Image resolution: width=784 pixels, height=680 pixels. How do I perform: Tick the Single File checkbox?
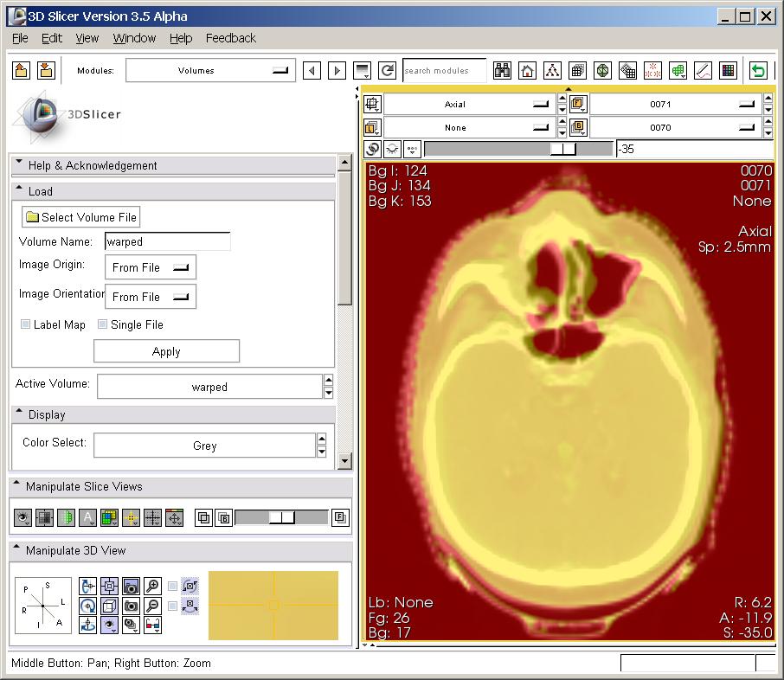[103, 324]
